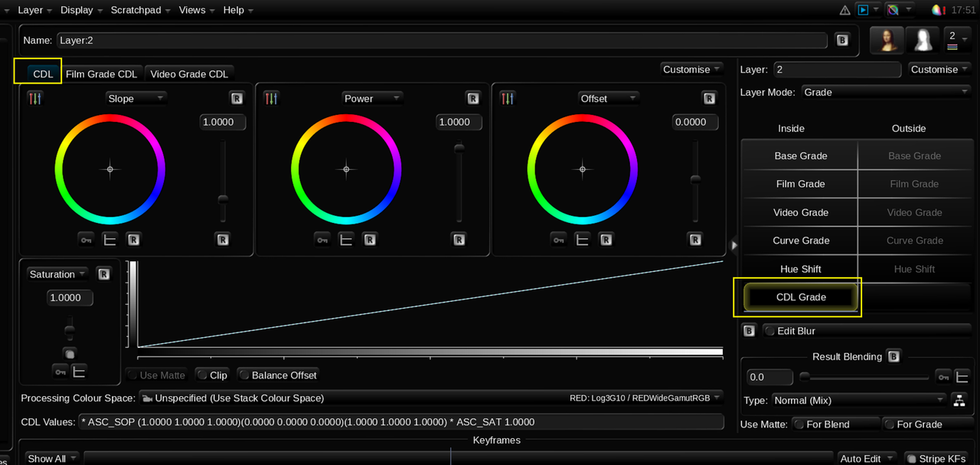
Task: Open the Auto Edit dropdown
Action: click(867, 458)
